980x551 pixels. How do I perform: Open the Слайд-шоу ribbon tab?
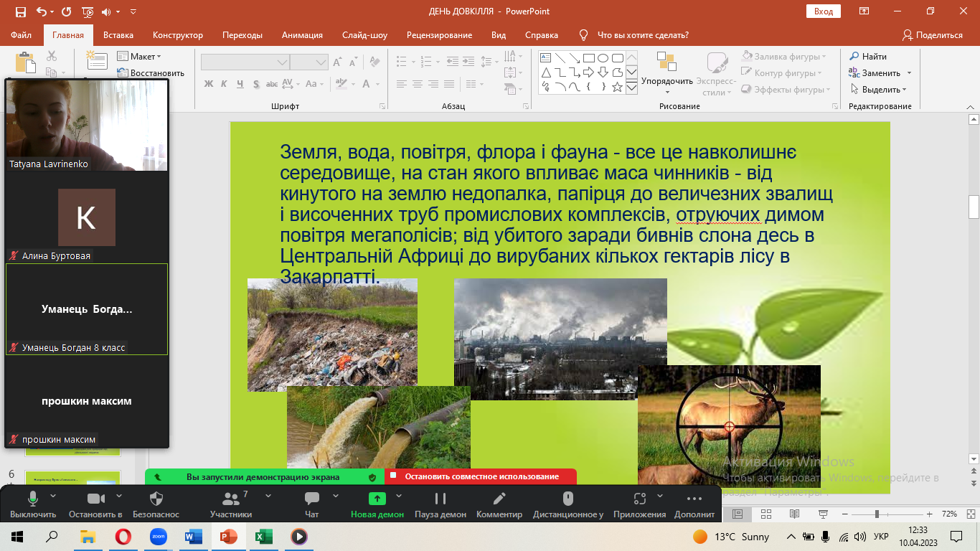coord(364,35)
